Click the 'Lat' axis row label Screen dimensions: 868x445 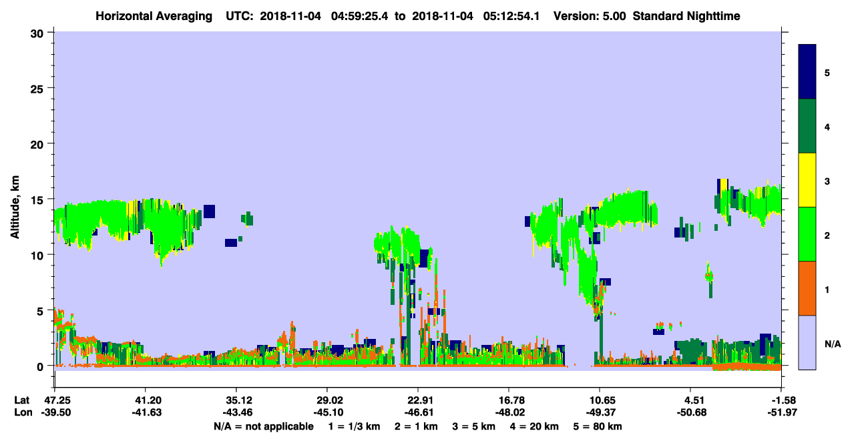(x=21, y=400)
